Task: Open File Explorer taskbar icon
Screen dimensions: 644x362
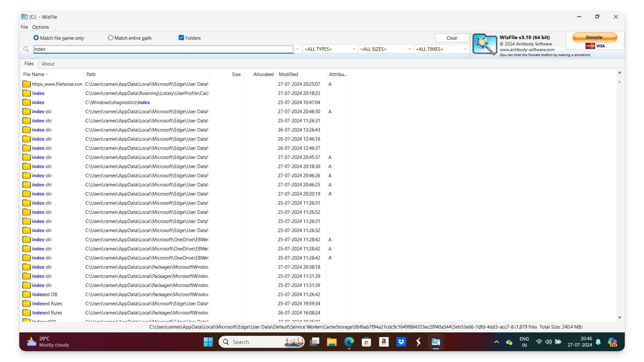Action: tap(332, 342)
